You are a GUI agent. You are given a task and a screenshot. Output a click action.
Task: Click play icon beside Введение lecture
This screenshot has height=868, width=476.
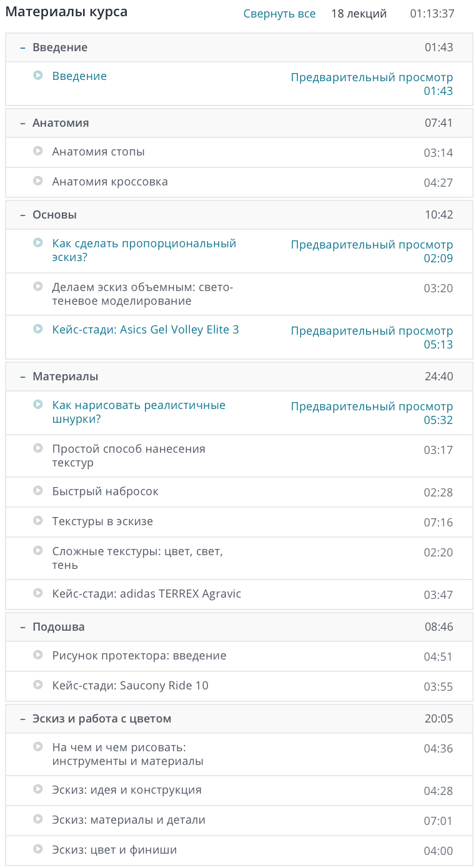38,76
